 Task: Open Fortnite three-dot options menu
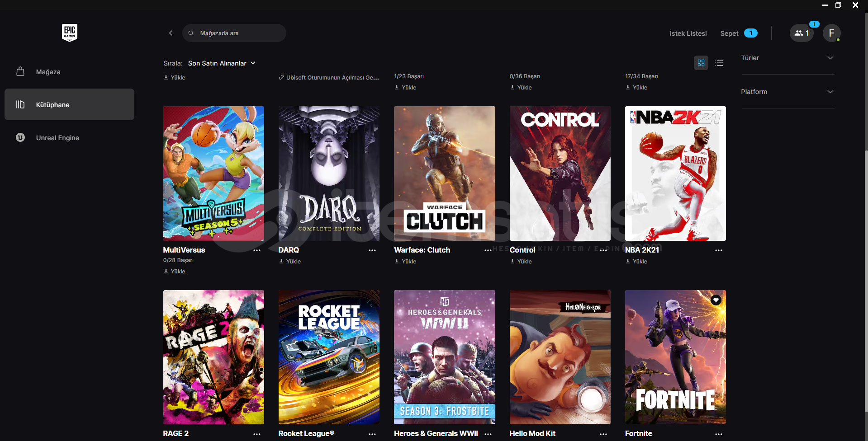(x=719, y=434)
